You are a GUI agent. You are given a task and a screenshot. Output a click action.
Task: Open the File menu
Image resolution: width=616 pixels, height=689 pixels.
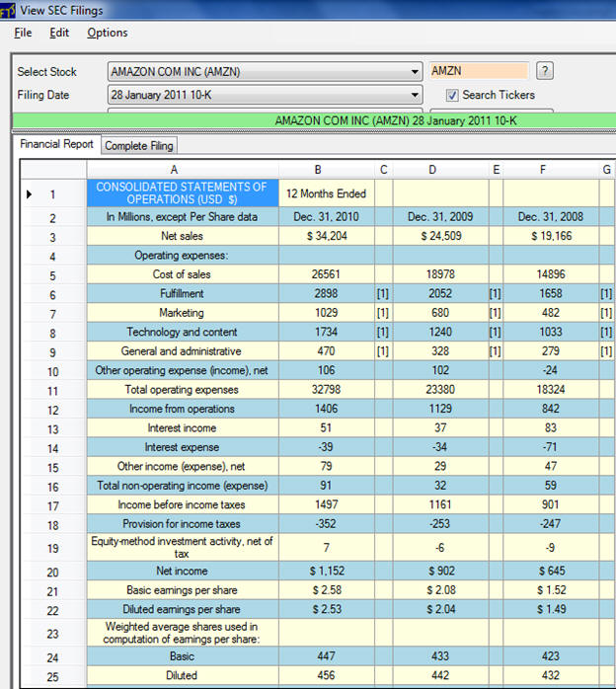[23, 33]
